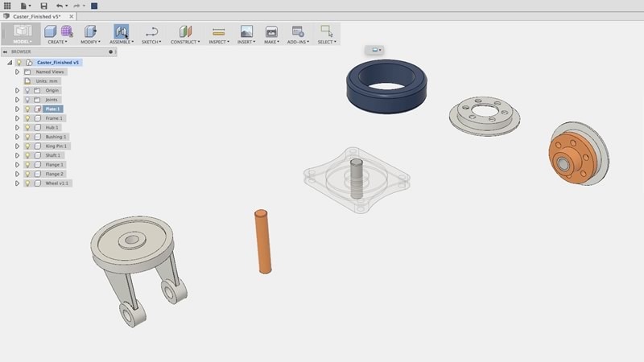Select the Add-Ins scripts icon
This screenshot has width=644, height=362.
(x=298, y=31)
